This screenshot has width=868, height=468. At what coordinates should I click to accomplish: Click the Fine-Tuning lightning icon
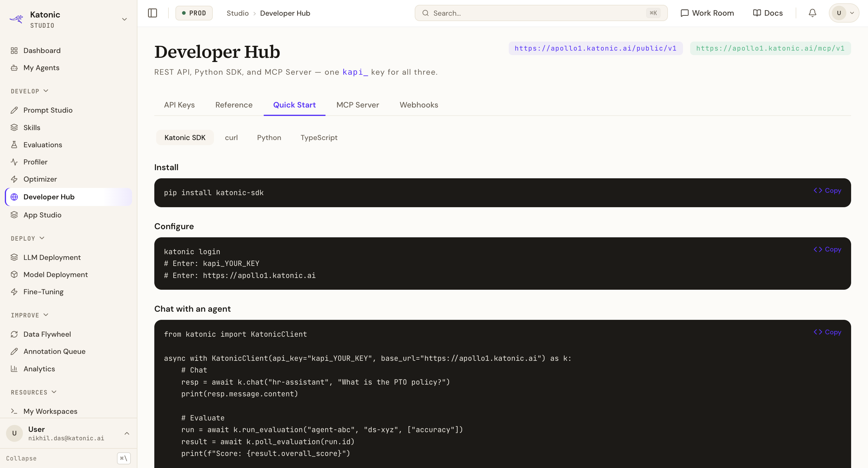click(14, 292)
